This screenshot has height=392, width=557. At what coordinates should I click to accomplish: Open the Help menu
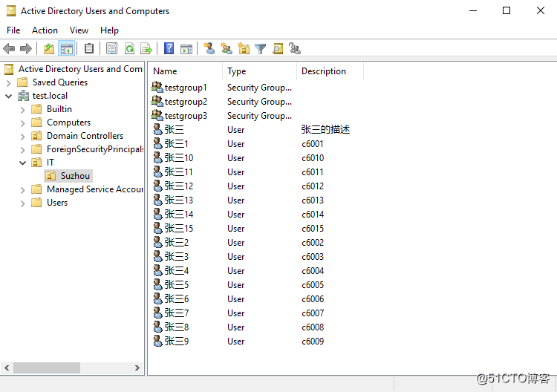coord(109,30)
